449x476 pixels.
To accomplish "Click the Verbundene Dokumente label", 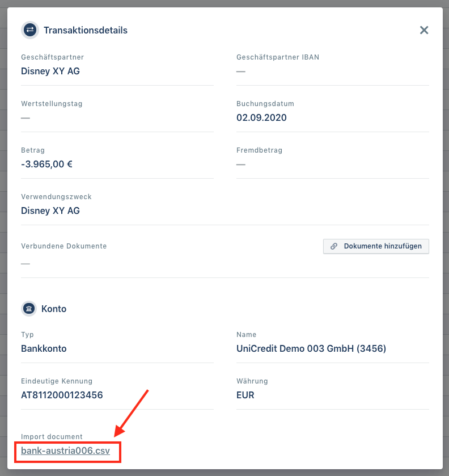I will point(64,246).
